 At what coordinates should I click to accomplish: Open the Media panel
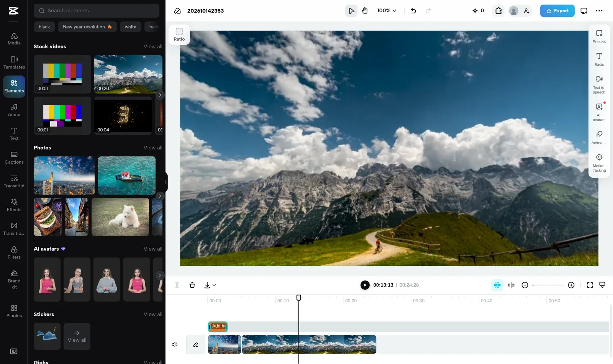click(14, 39)
